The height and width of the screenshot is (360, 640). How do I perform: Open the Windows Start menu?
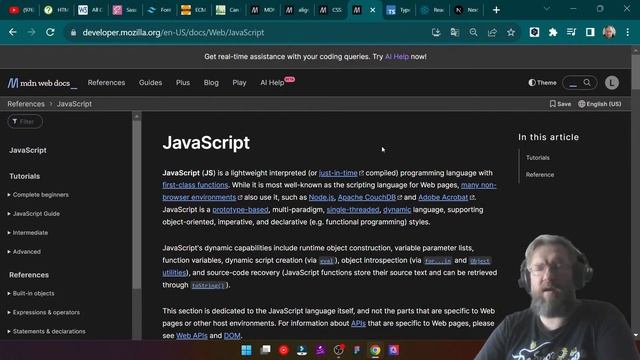pos(247,350)
